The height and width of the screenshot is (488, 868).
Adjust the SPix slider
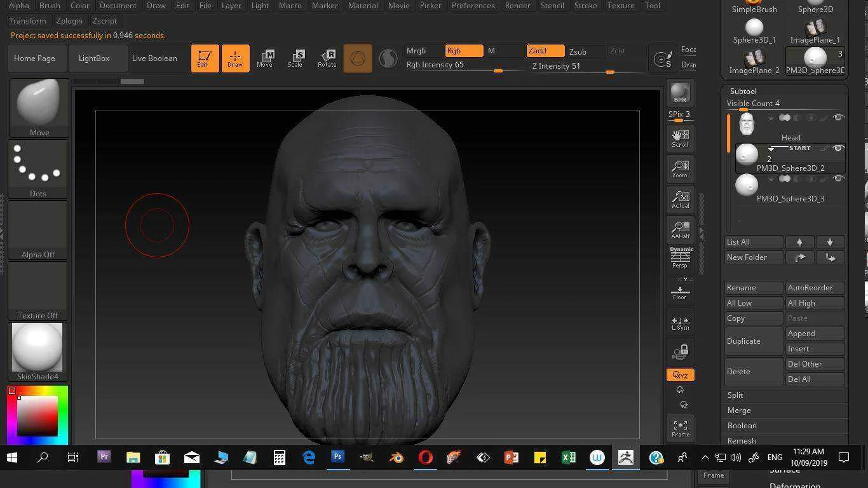(680, 116)
